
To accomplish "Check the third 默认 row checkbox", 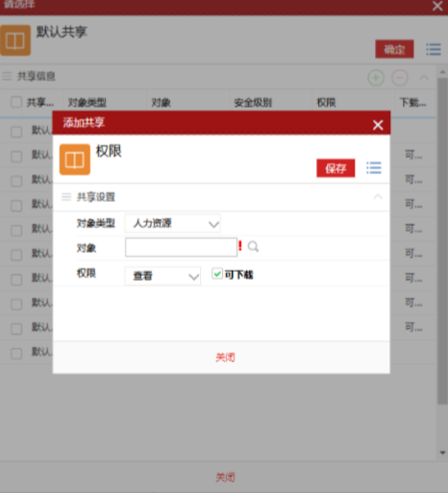I will [16, 181].
